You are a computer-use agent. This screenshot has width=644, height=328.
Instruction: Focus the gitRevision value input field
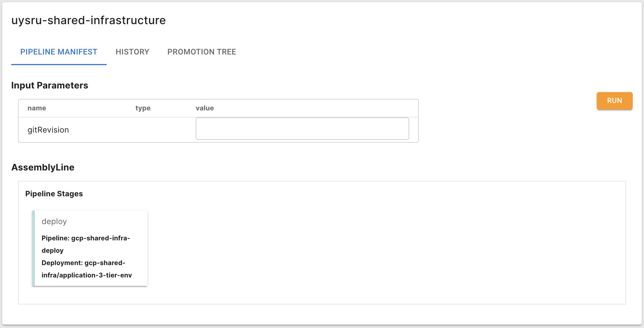302,129
